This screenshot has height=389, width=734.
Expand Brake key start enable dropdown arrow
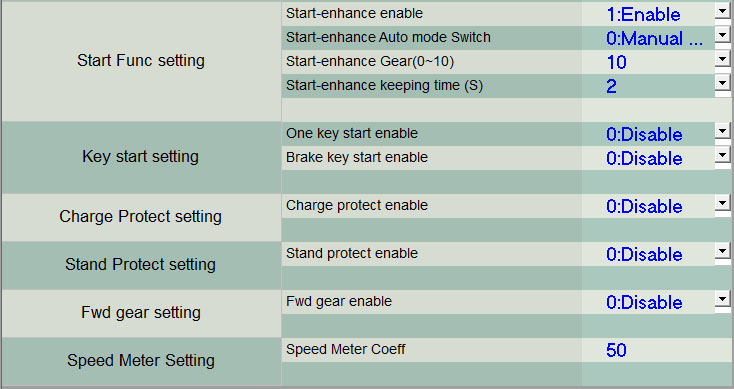click(x=722, y=155)
